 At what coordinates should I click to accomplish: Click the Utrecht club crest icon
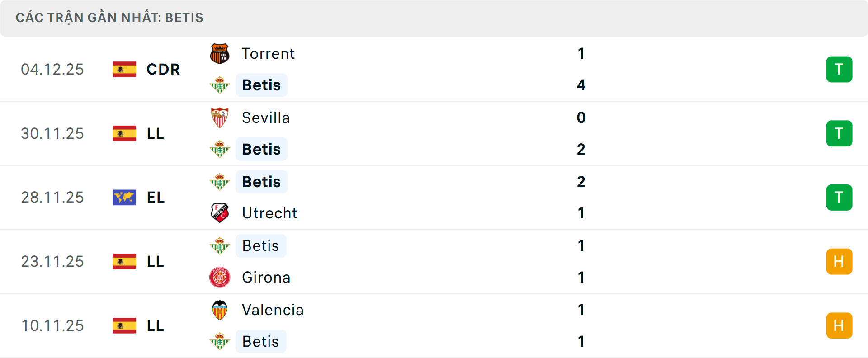coord(220,213)
